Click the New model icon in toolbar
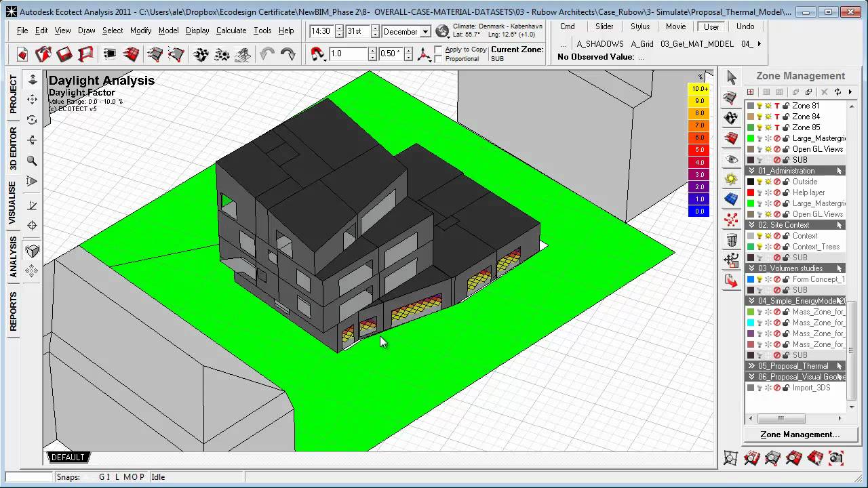This screenshot has height=488, width=868. coord(22,54)
